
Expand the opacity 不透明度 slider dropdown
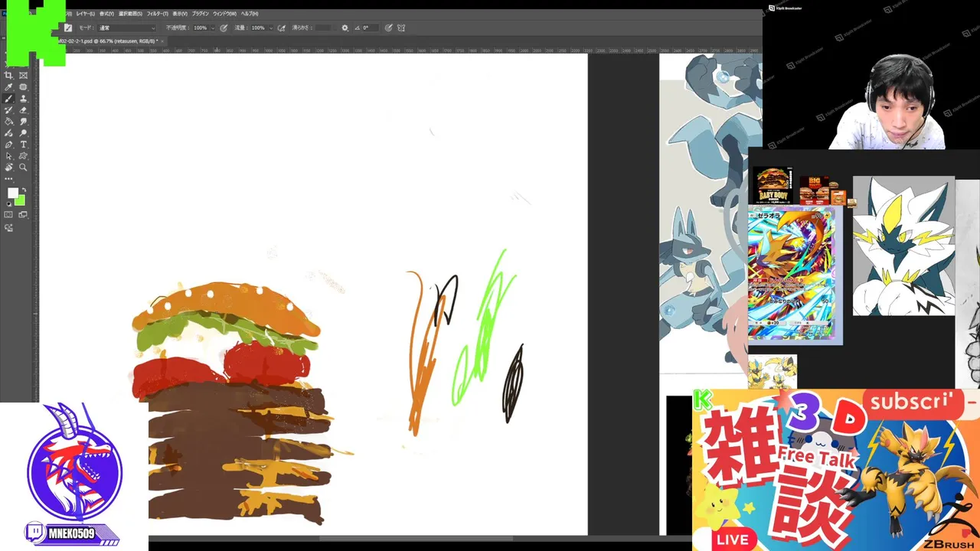[x=212, y=28]
